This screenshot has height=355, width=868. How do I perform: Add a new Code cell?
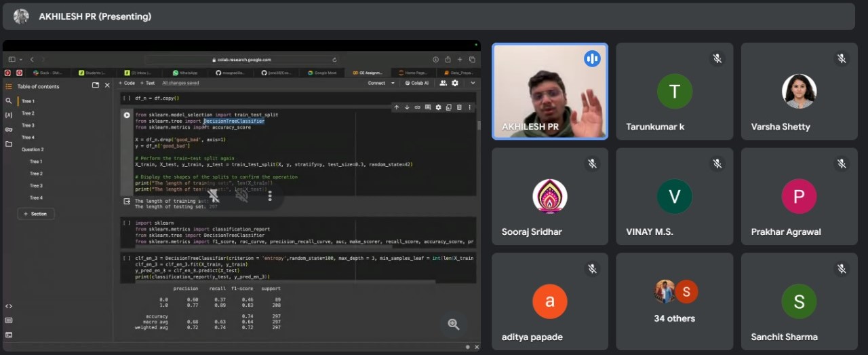127,83
